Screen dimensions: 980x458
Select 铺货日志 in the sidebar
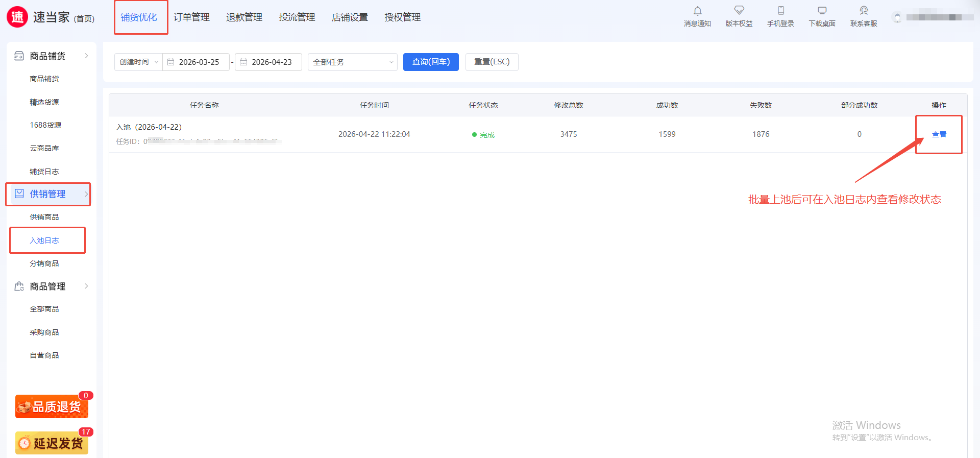click(44, 172)
